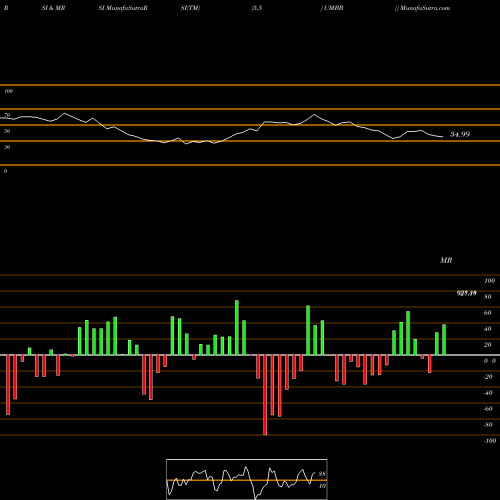The width and height of the screenshot is (500, 500).
Task: Select the -60 label on MR axis
Action: (488, 409)
